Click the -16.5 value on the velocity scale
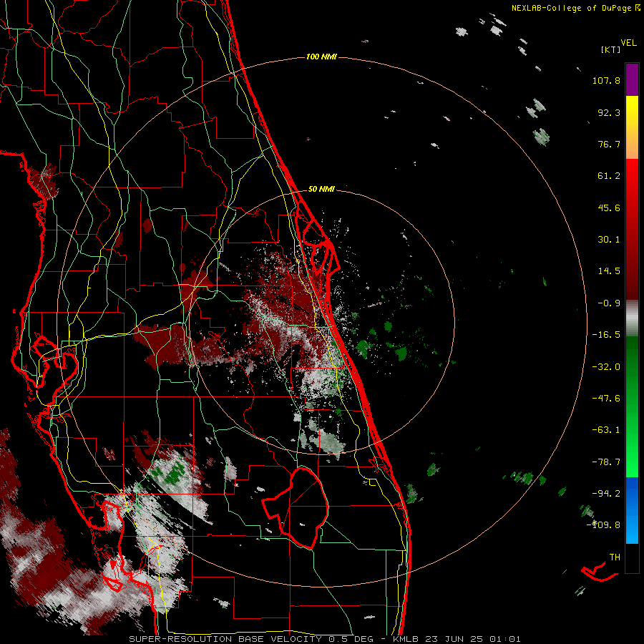The width and height of the screenshot is (644, 644). (x=606, y=335)
